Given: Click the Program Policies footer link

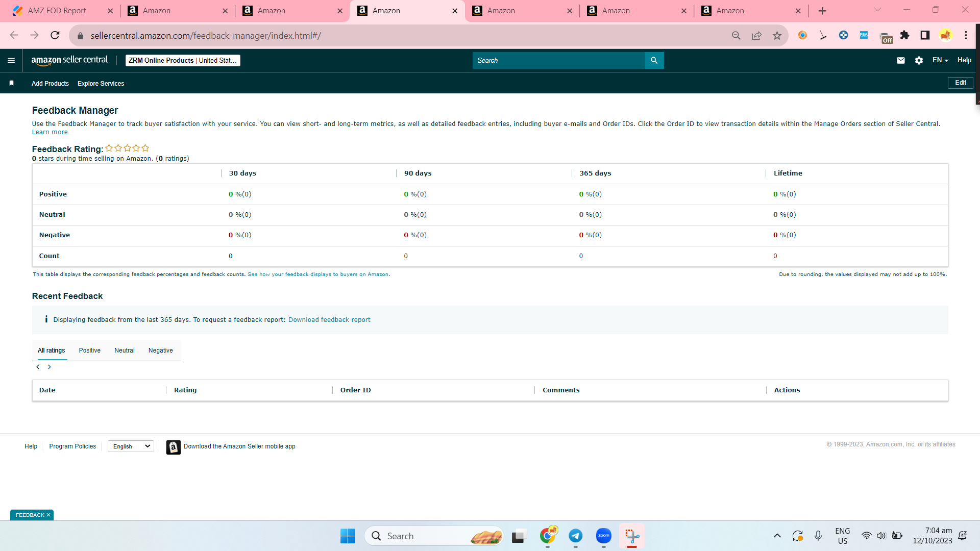Looking at the screenshot, I should [x=72, y=446].
